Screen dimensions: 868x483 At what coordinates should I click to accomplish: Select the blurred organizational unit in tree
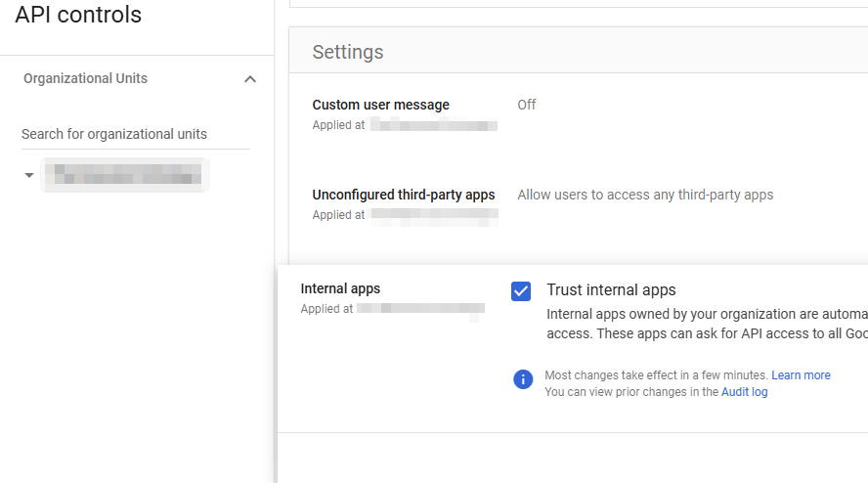[127, 175]
